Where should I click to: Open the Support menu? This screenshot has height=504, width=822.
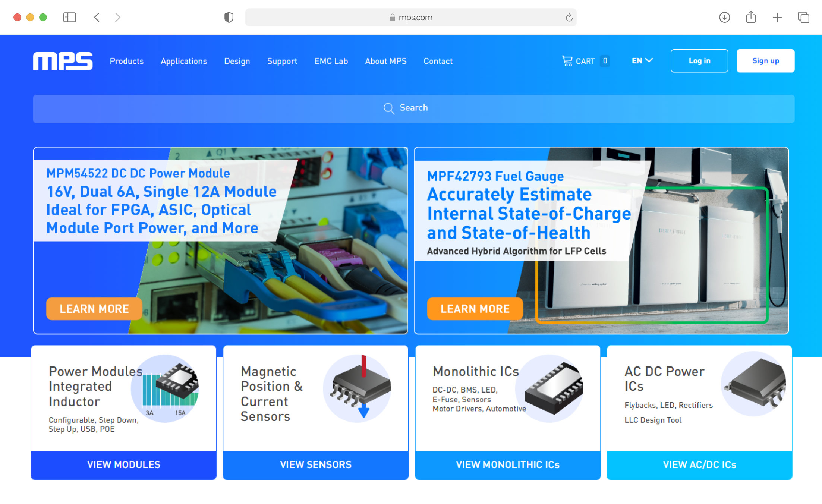click(282, 61)
